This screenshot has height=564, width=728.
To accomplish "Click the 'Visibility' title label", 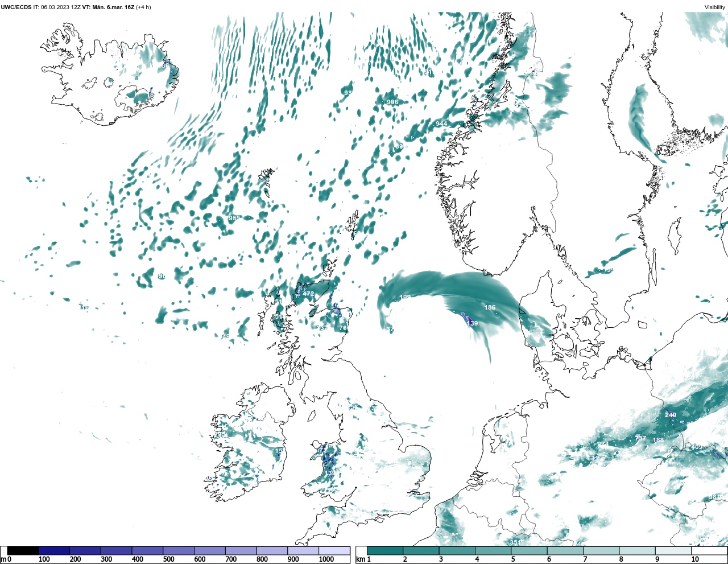I will pos(715,7).
